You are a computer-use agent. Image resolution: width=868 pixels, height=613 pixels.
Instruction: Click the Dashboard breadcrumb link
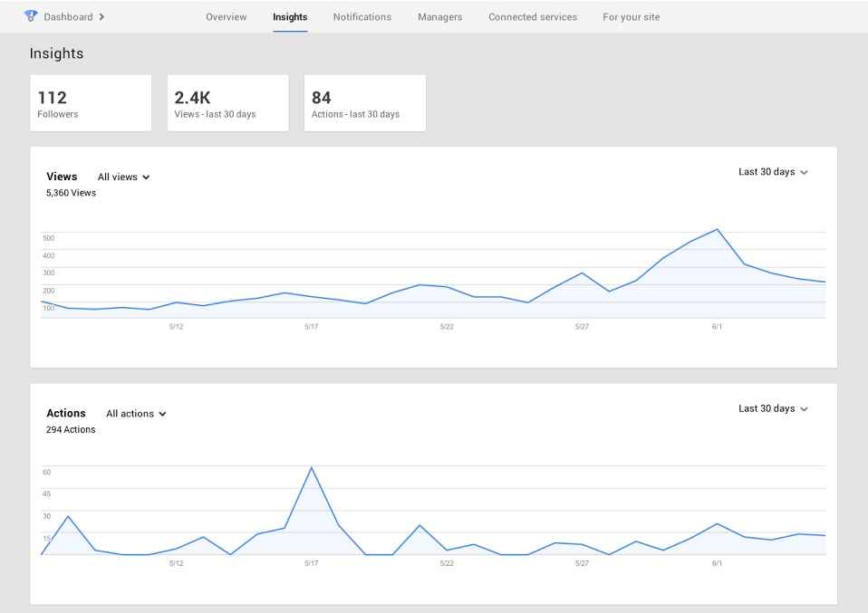tap(68, 17)
